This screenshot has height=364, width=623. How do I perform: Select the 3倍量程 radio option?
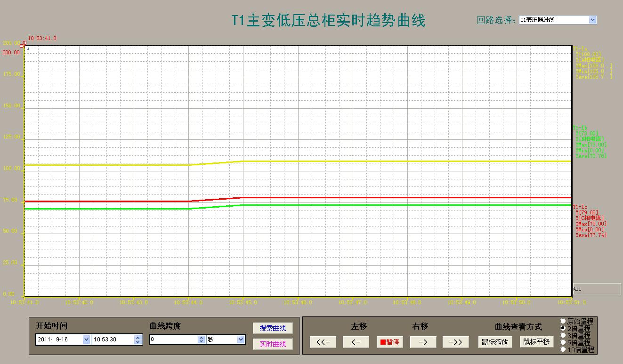[563, 335]
